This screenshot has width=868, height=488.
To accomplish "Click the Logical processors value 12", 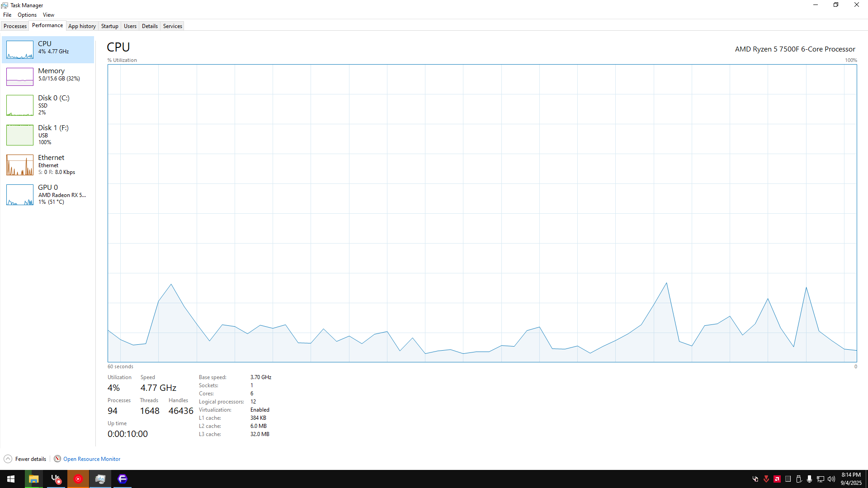I will pos(253,402).
